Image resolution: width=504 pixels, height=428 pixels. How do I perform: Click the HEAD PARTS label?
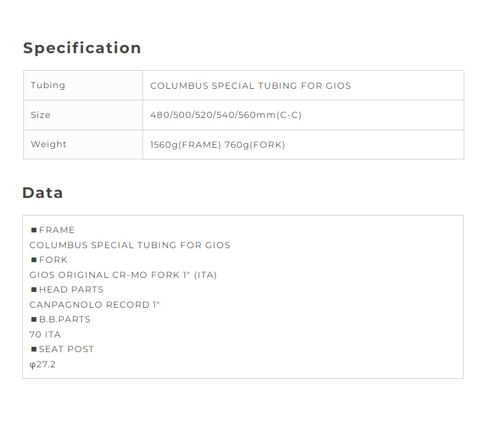[x=71, y=290]
